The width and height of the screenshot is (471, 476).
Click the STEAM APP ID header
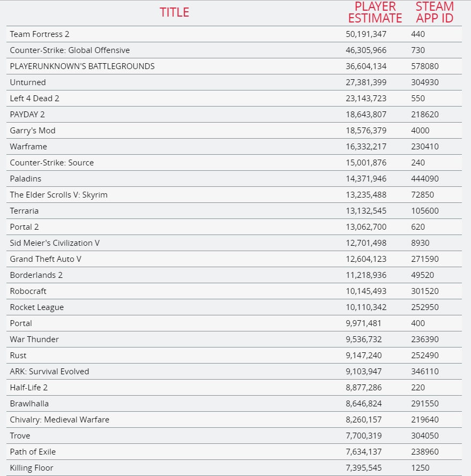434,12
